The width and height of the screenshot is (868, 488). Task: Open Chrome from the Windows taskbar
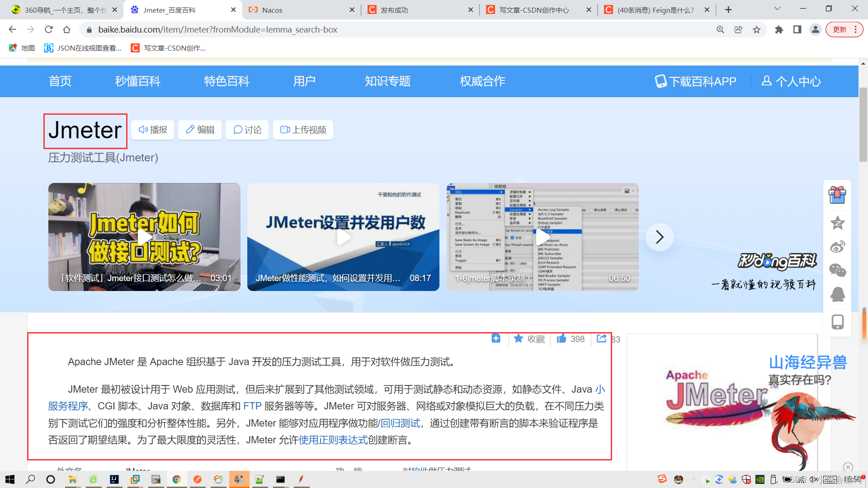point(176,479)
